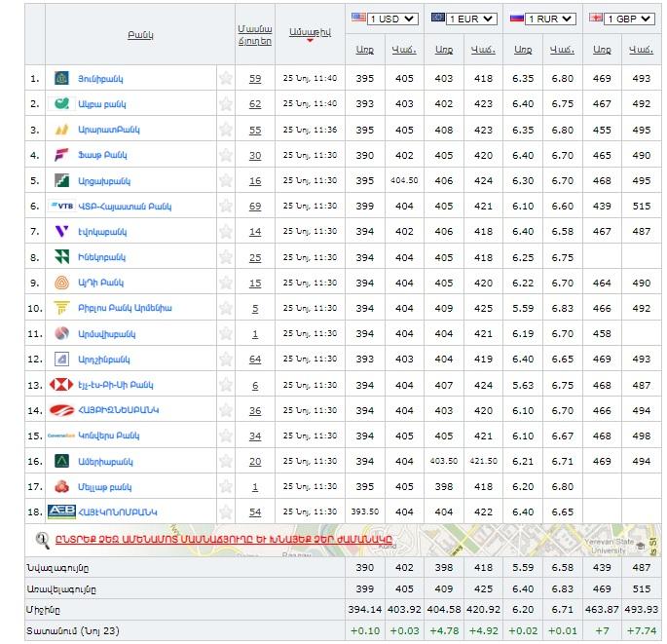Toggle favorite star for Converse Bank row

coord(226,436)
